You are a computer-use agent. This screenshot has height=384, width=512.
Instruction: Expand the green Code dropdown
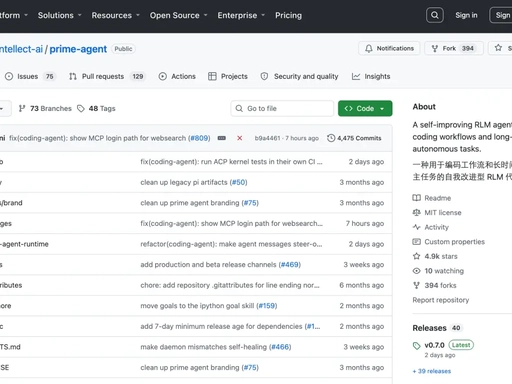(x=365, y=108)
